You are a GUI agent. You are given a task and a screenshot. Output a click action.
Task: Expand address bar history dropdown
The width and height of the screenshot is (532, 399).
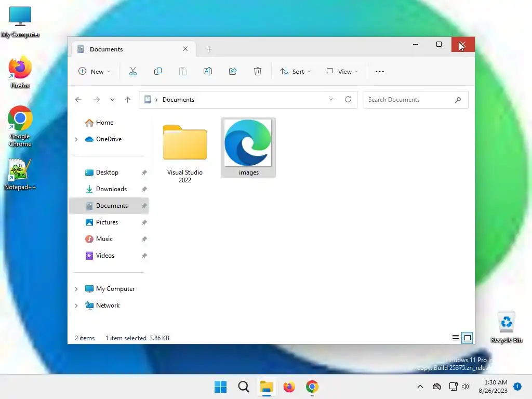[x=331, y=99]
